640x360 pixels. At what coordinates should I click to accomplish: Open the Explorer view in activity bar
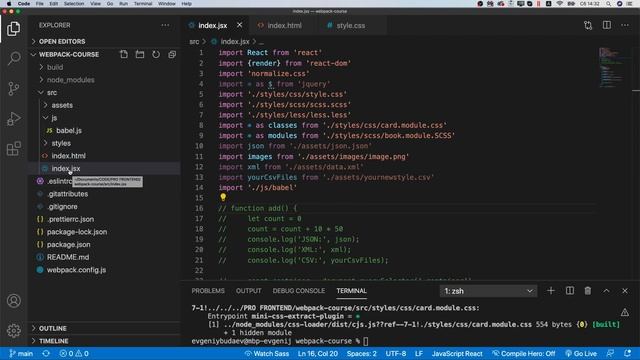[13, 29]
